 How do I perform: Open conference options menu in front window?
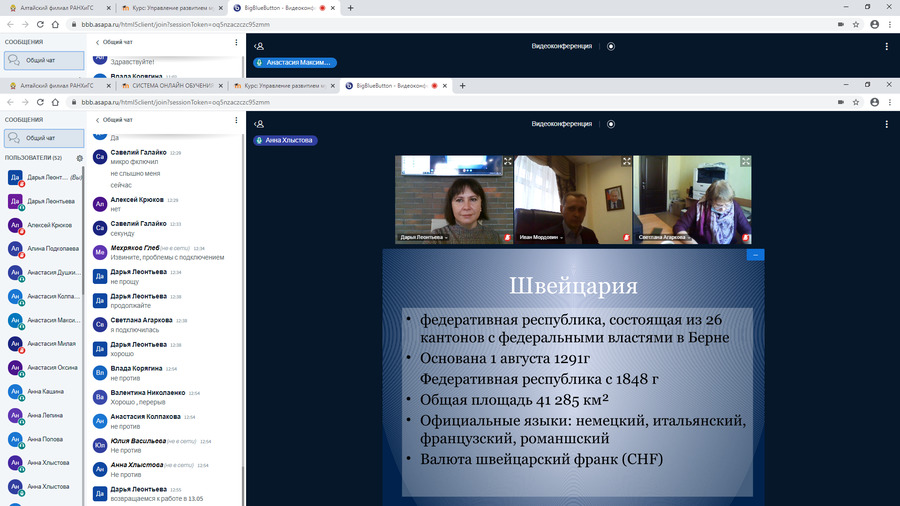coord(886,124)
